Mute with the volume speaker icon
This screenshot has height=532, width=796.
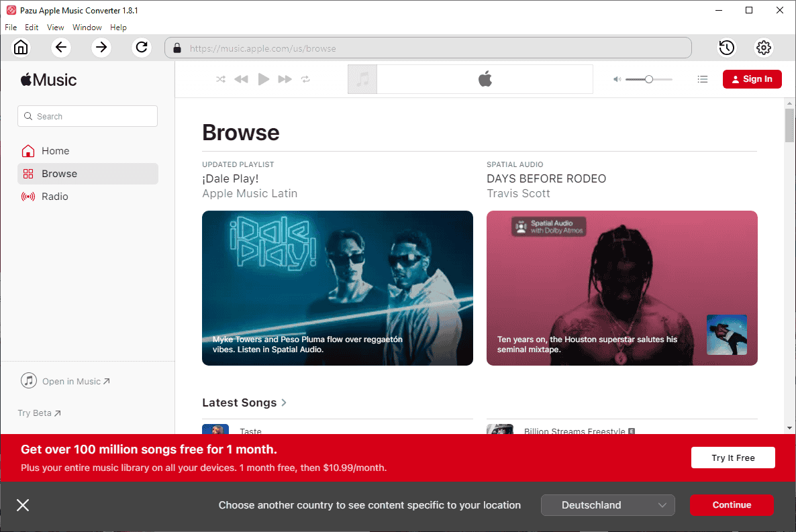(x=617, y=79)
